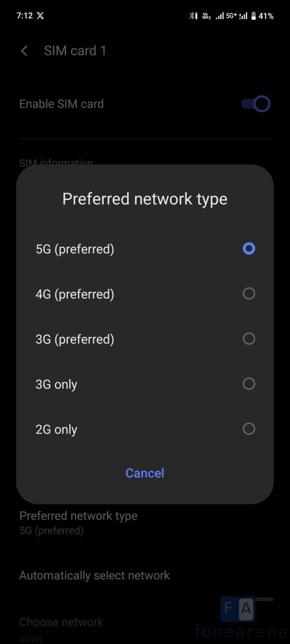Tap the Bluetooth status icon
Viewport: 290px width, 644px height.
pos(194,16)
